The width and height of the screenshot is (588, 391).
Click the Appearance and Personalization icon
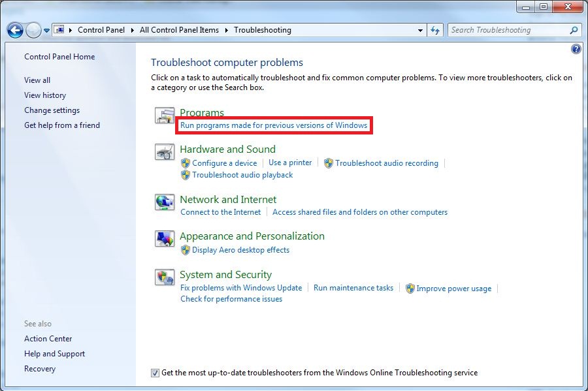[x=165, y=238]
